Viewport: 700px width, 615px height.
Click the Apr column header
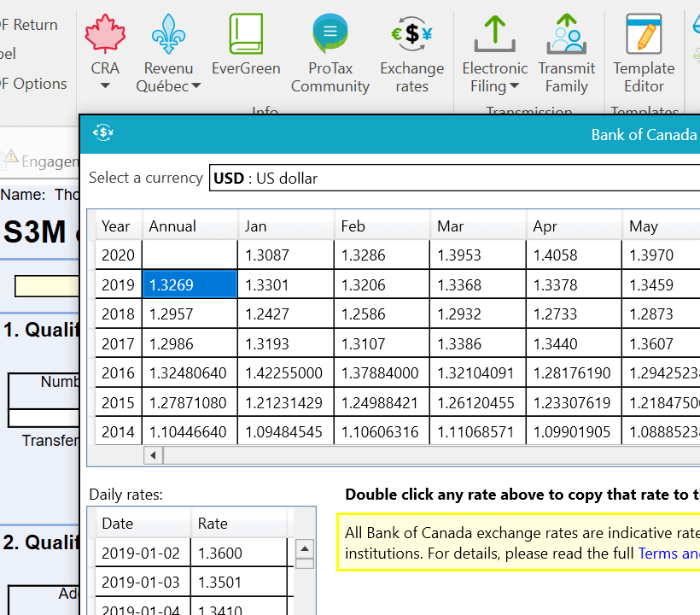coord(574,226)
